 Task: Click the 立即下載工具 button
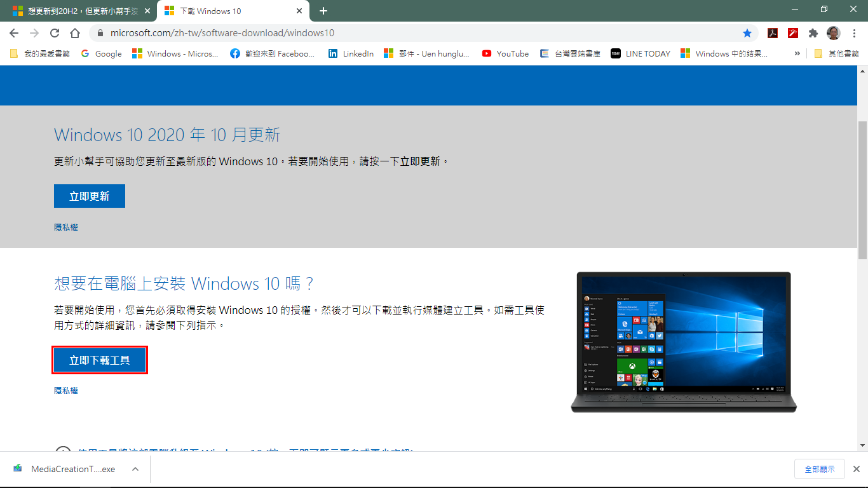[100, 360]
